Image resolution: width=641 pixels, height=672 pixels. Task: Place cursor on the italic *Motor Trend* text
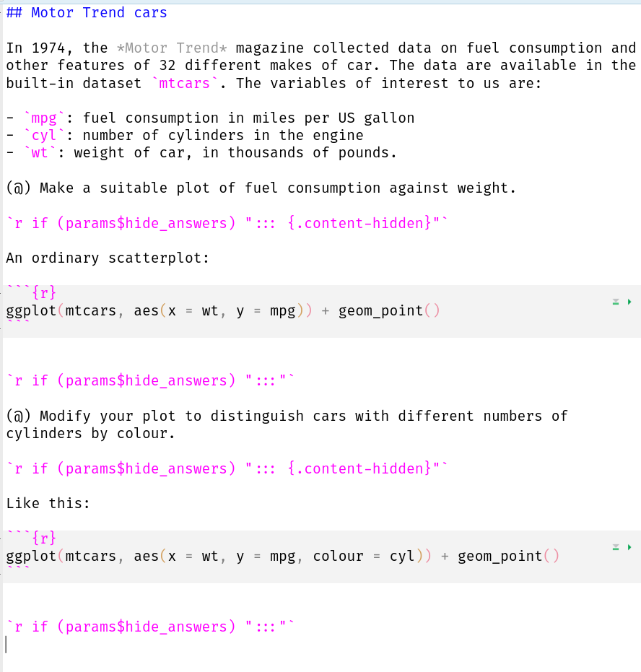tap(172, 48)
